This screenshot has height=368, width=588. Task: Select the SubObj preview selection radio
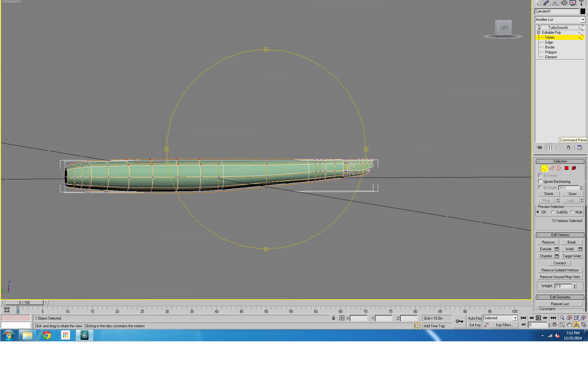coord(553,212)
